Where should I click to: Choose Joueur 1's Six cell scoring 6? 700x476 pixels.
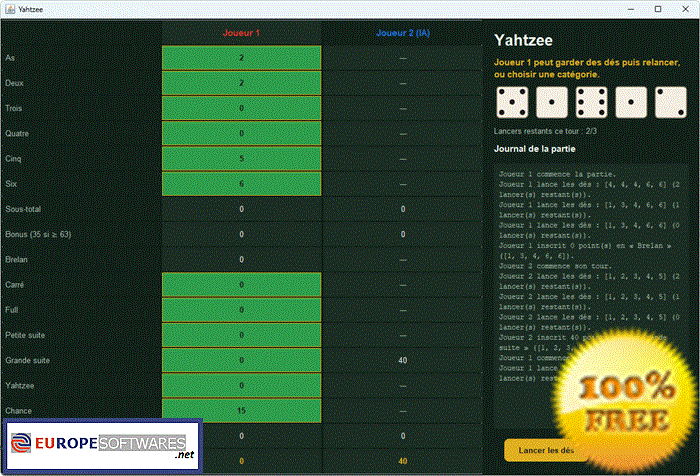242,184
